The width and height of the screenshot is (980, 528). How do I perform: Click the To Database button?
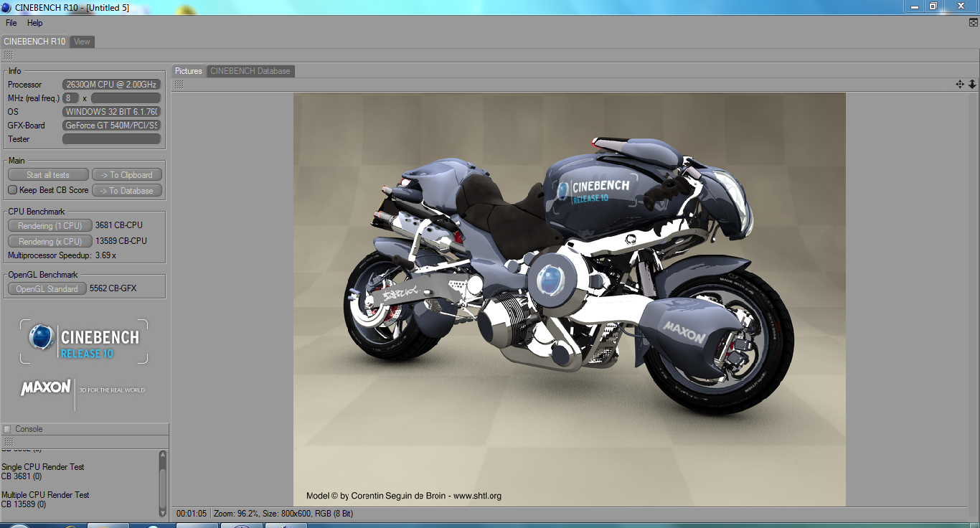127,191
